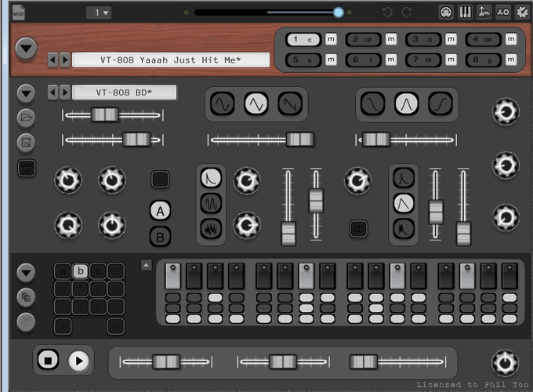This screenshot has height=392, width=533.
Task: Go to previous patch before VT-808 BD
Action: [53, 93]
